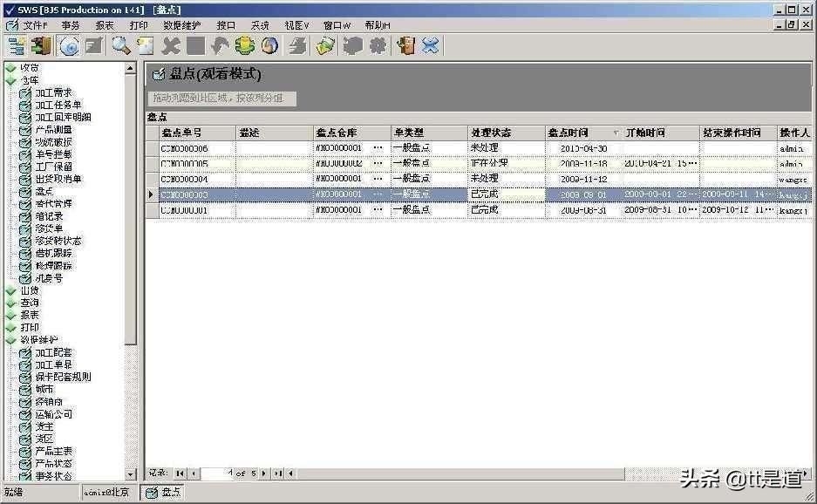Screen dimensions: 817x504
Task: Open the 窗口W menu
Action: coord(337,25)
